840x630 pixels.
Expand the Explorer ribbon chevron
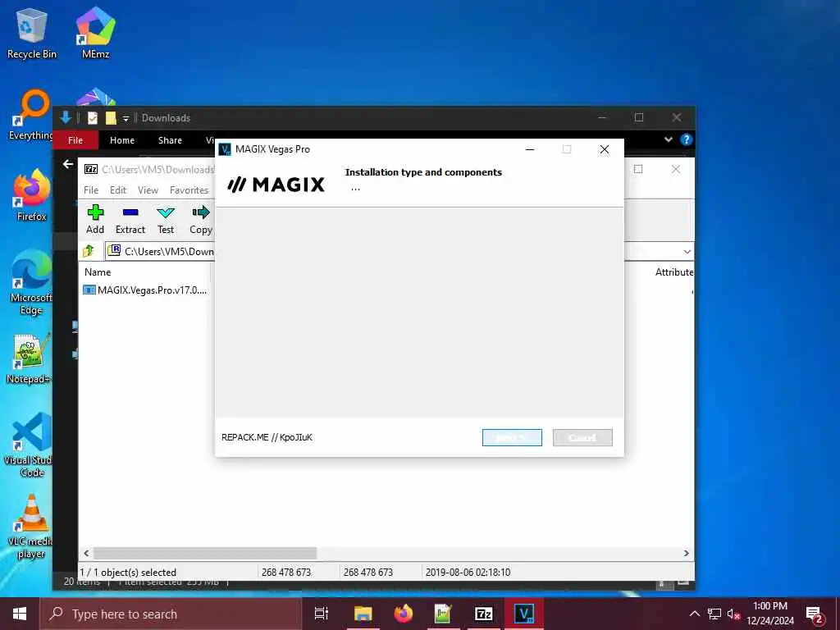(x=668, y=139)
